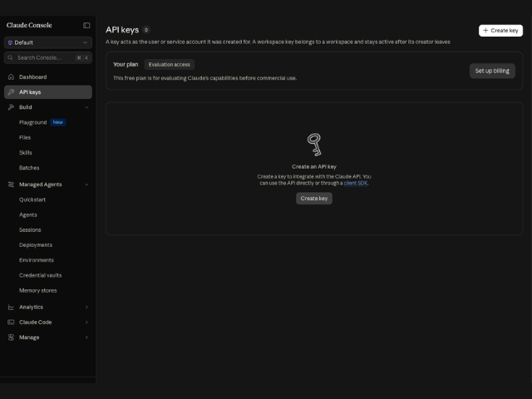Open the Playground page
The image size is (532, 399).
coord(33,122)
